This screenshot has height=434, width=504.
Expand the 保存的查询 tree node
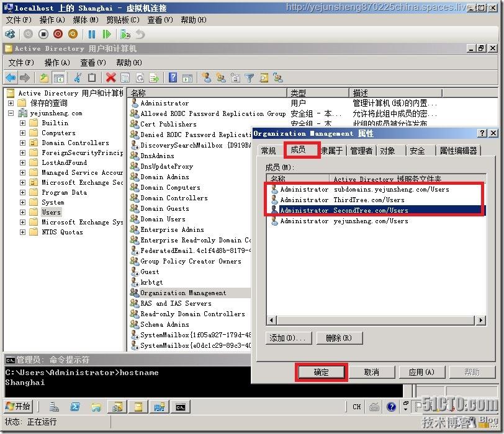coord(11,103)
